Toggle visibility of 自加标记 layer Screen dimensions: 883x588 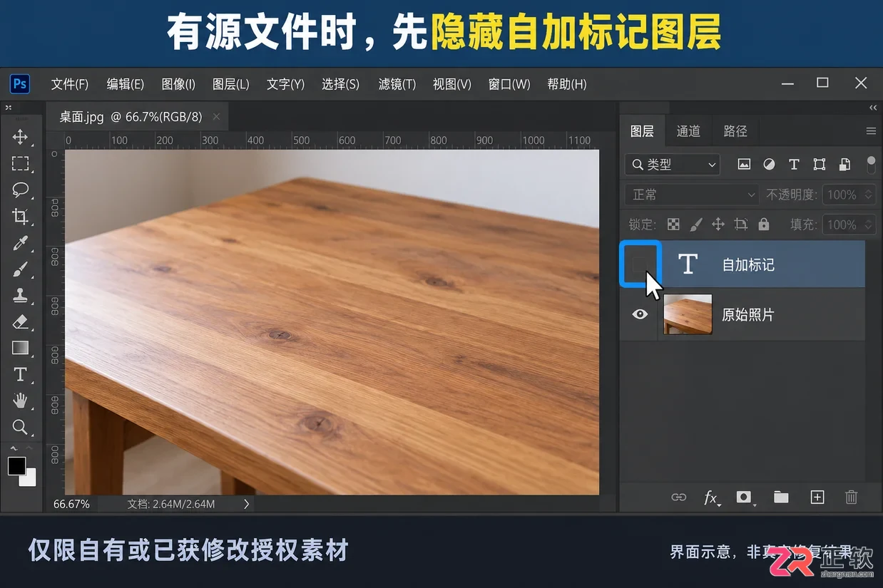640,264
